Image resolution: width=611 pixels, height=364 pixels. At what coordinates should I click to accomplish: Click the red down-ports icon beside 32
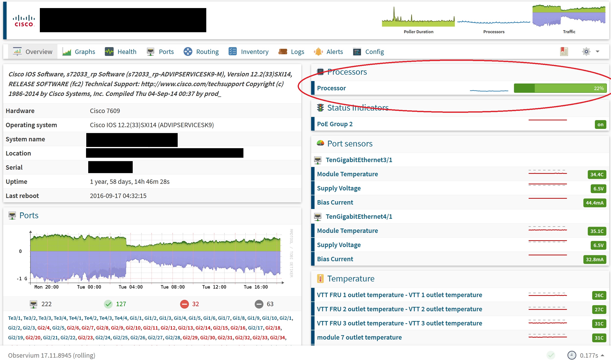(x=184, y=304)
